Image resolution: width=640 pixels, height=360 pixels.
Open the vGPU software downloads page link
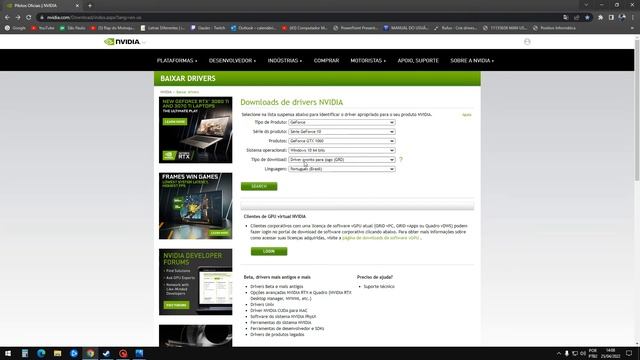point(380,238)
